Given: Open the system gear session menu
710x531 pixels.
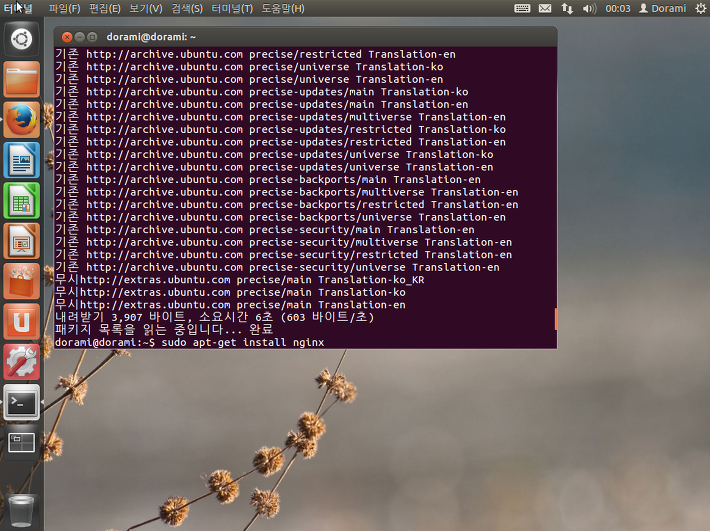Looking at the screenshot, I should click(x=700, y=8).
